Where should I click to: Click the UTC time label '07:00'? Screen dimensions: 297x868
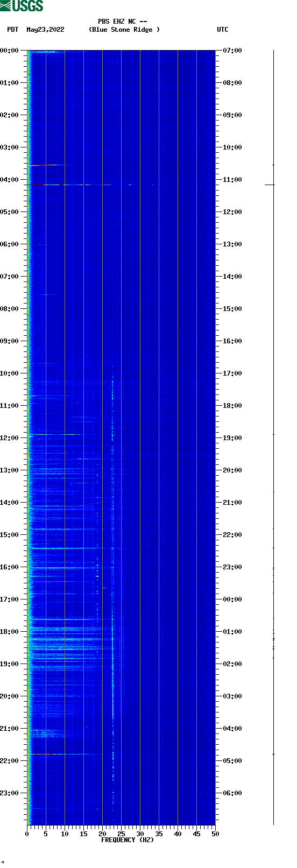[x=232, y=51]
